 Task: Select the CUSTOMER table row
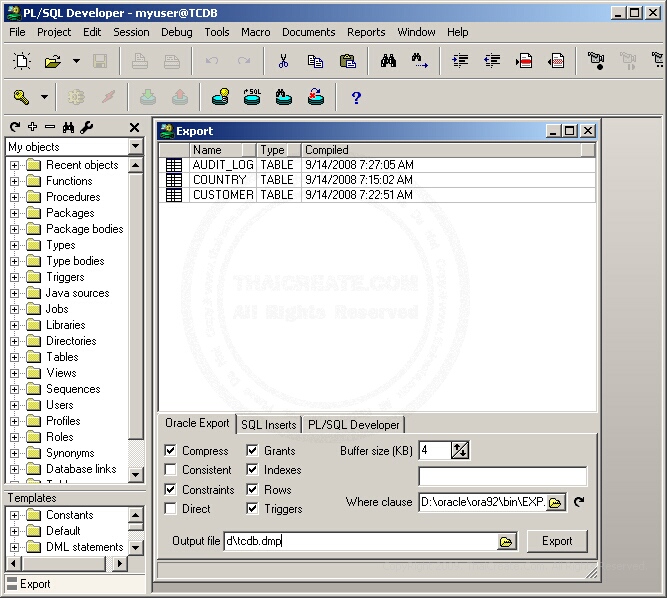coord(222,195)
